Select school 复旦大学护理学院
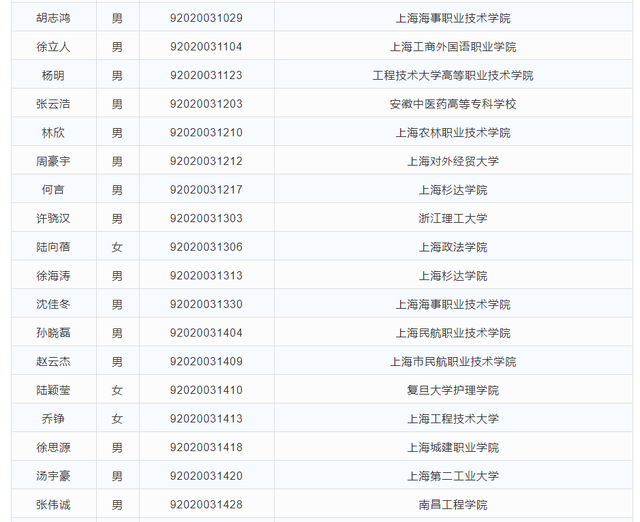Screen dimensions: 640x522 [453, 390]
